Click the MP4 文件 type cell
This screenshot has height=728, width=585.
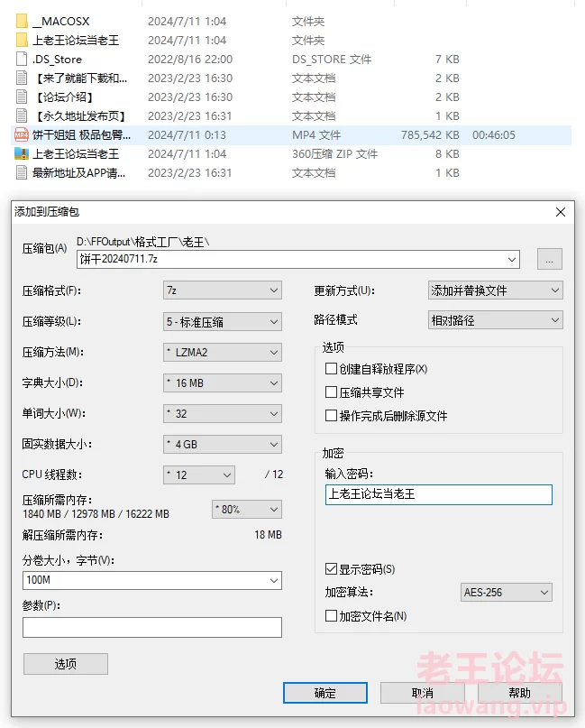tap(316, 135)
